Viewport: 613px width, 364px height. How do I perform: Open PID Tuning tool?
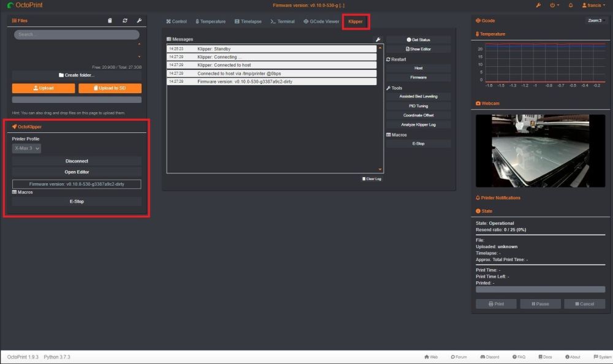418,106
